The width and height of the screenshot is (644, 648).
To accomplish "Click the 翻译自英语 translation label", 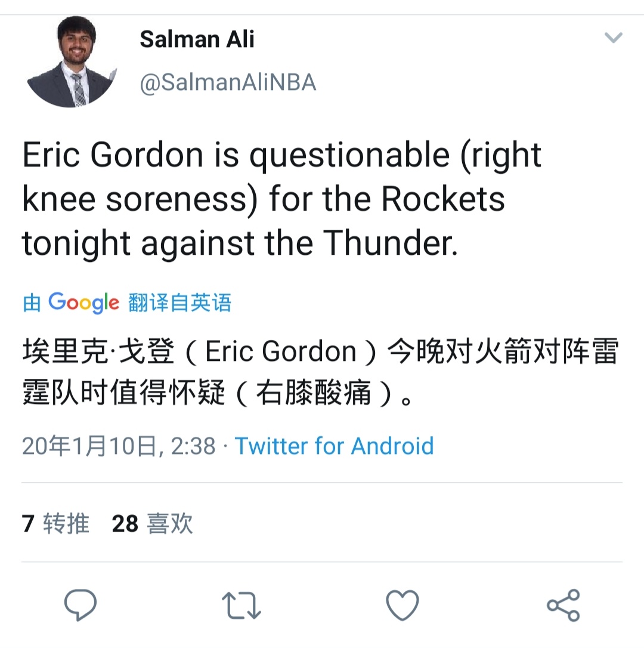I will 179,303.
